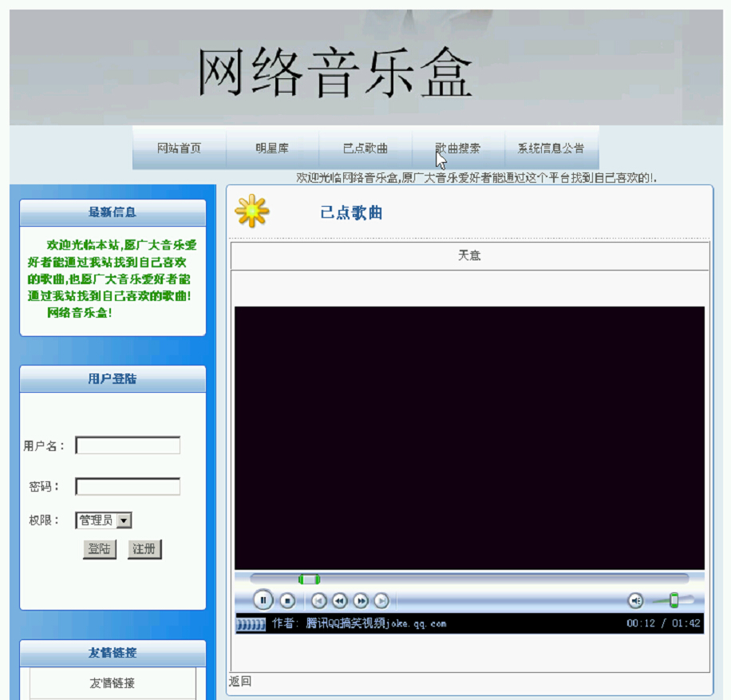Click the scrolling welcome marquee text
The image size is (731, 700).
(476, 178)
